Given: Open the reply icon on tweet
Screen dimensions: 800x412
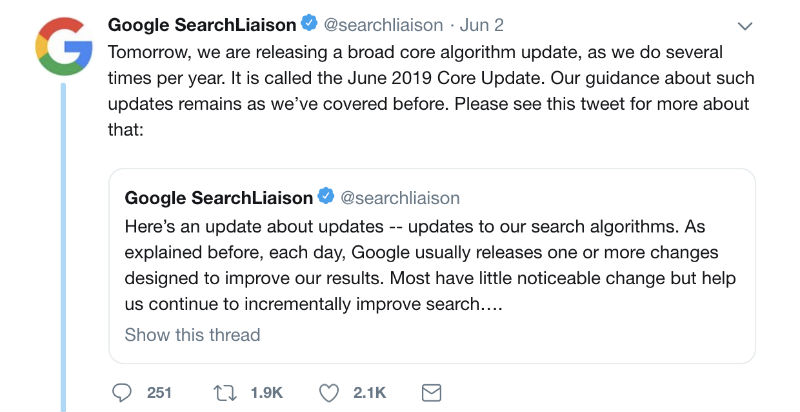Looking at the screenshot, I should tap(119, 393).
